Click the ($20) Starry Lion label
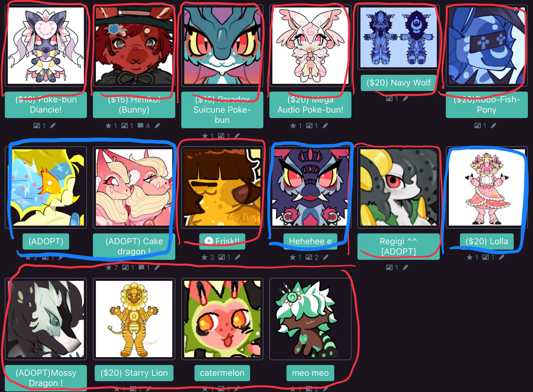Screen dimensions: 533x392 click(134, 373)
